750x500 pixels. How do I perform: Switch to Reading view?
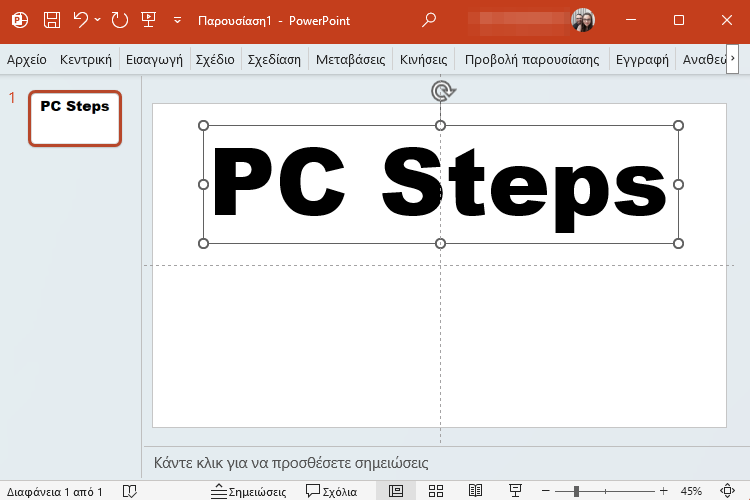pos(475,491)
